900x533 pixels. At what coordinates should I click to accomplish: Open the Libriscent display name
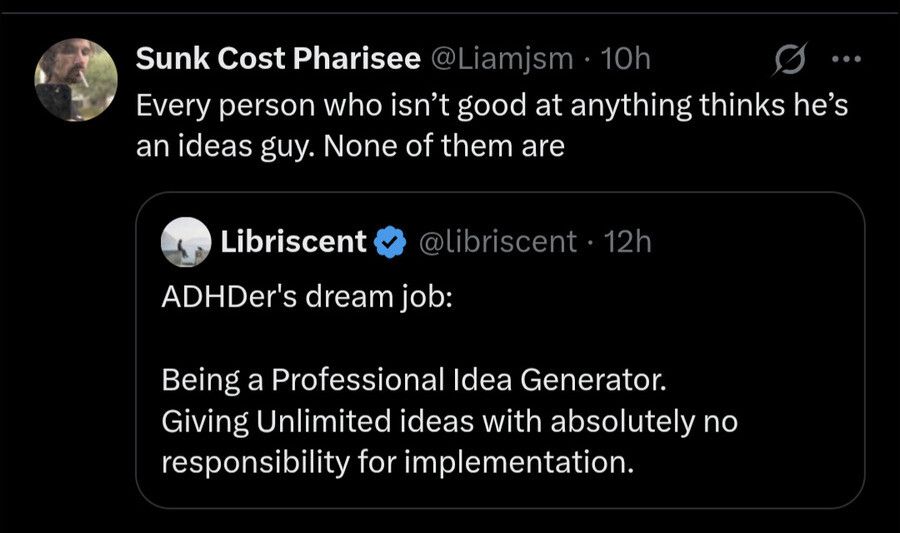[292, 241]
